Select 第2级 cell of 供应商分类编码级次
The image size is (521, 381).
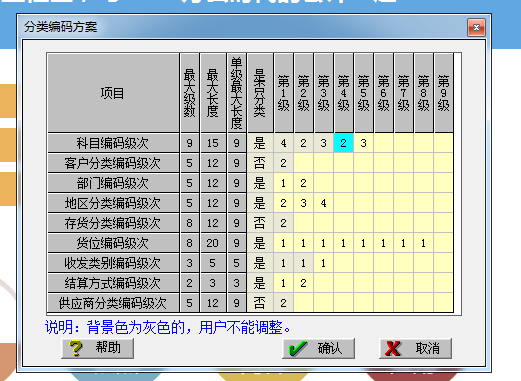303,303
